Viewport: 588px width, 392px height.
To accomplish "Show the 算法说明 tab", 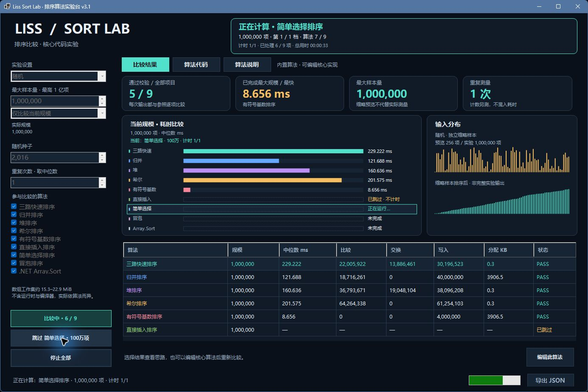I will pyautogui.click(x=247, y=65).
